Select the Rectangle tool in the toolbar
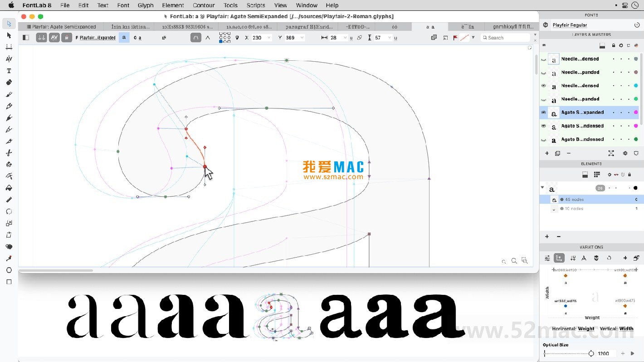 tap(9, 282)
